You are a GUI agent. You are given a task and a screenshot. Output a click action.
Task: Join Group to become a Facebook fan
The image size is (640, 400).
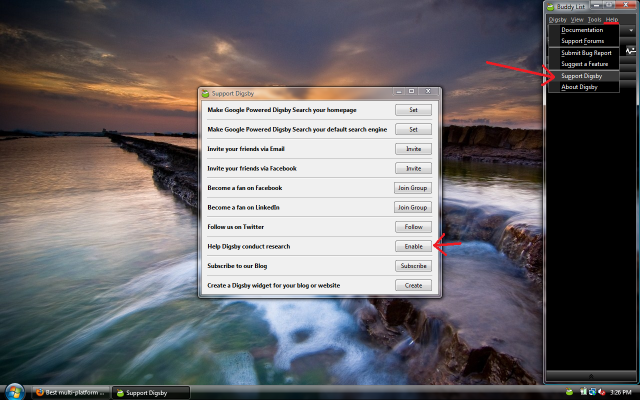(413, 188)
